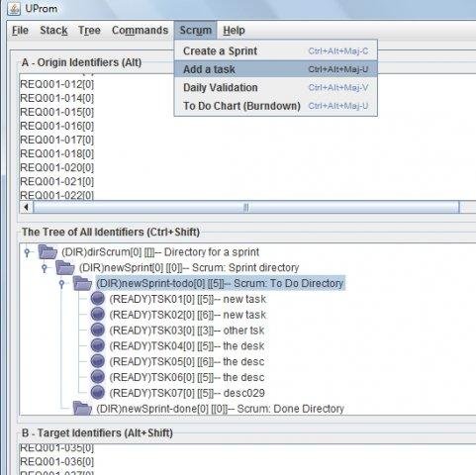Click the newSprint-todo folder icon
The height and width of the screenshot is (475, 476).
pyautogui.click(x=82, y=283)
